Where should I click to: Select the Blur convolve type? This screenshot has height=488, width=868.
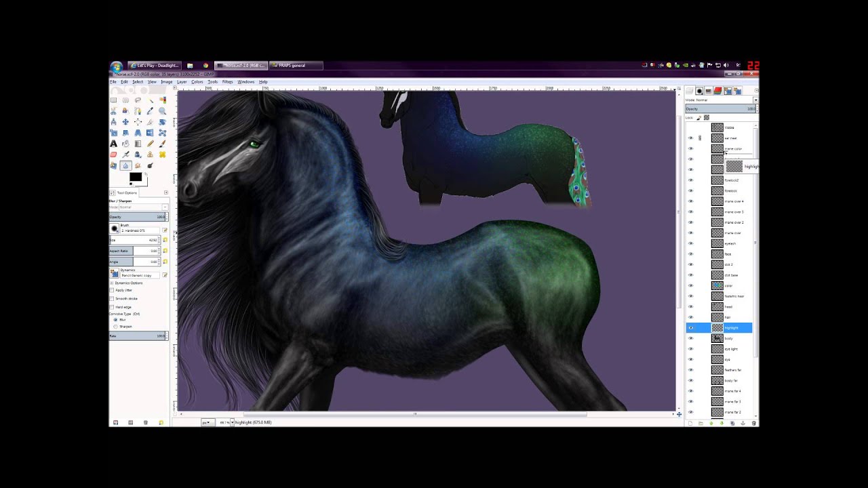coord(116,319)
